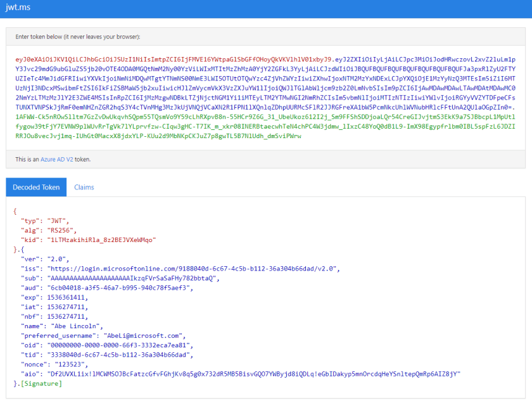Click the nonce value "123523"
The width and height of the screenshot is (532, 403).
[x=68, y=364]
